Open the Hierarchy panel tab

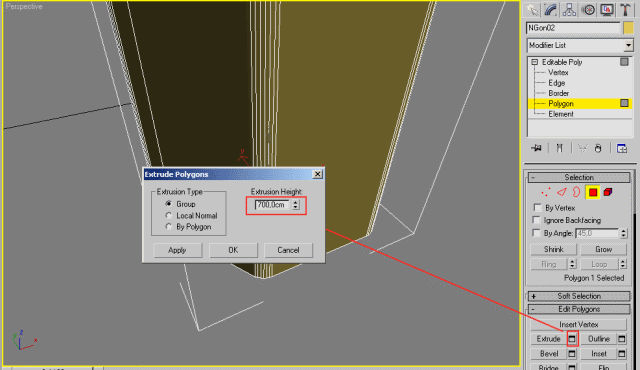coord(569,10)
